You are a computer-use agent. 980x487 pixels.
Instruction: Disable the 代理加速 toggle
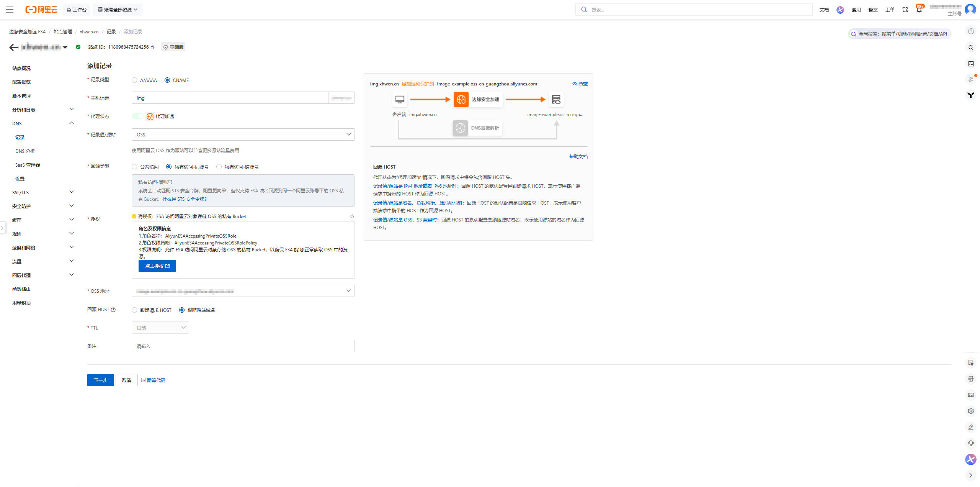[138, 116]
